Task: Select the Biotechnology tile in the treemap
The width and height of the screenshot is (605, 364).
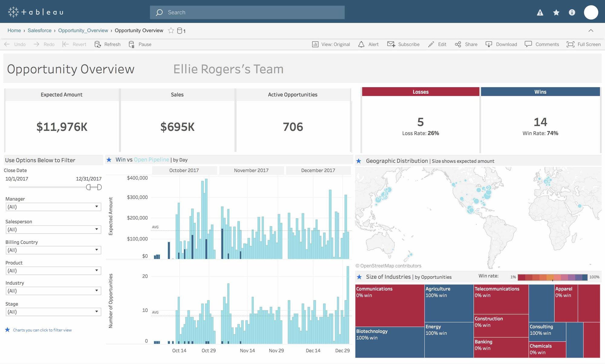Action: click(389, 342)
